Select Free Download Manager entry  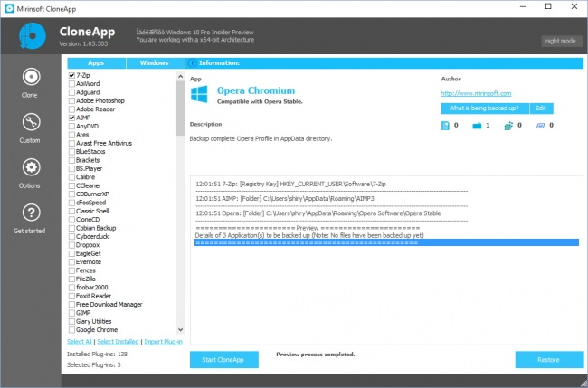(109, 305)
